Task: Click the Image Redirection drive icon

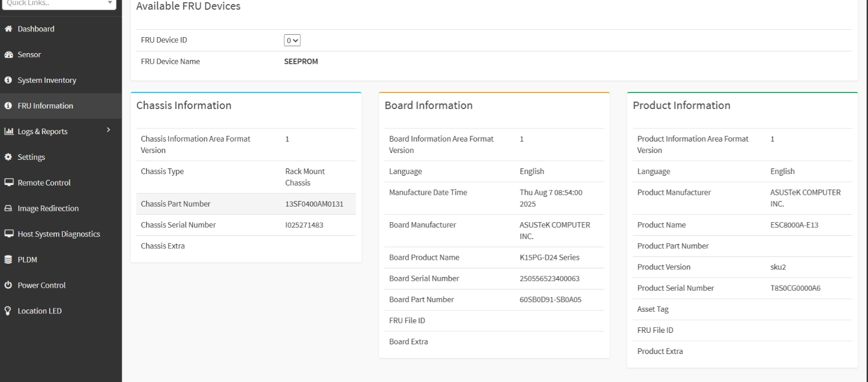Action: (x=9, y=208)
